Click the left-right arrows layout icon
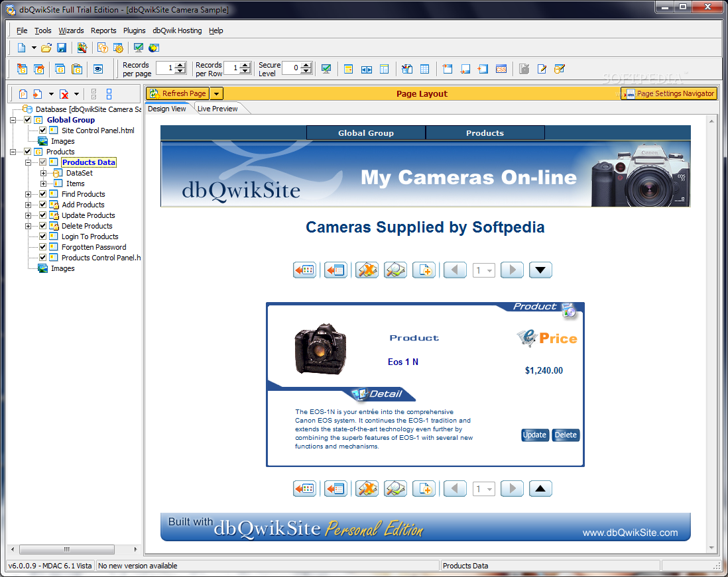Screen dimensions: 728x577 [367, 69]
